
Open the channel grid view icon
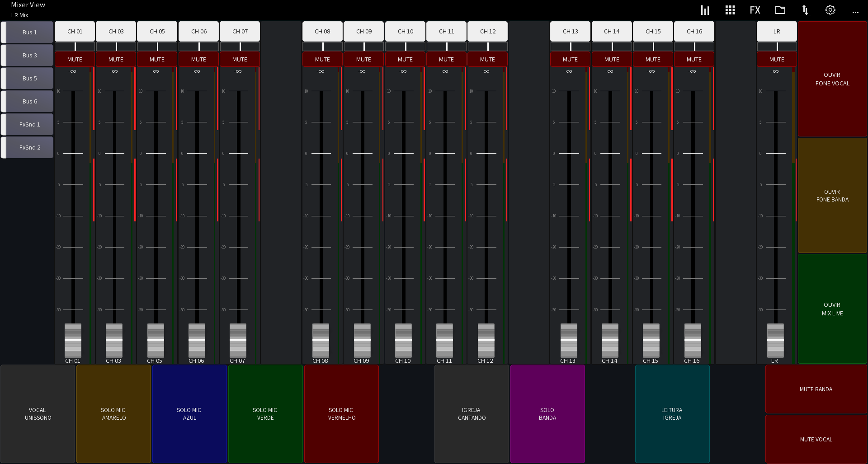click(730, 9)
